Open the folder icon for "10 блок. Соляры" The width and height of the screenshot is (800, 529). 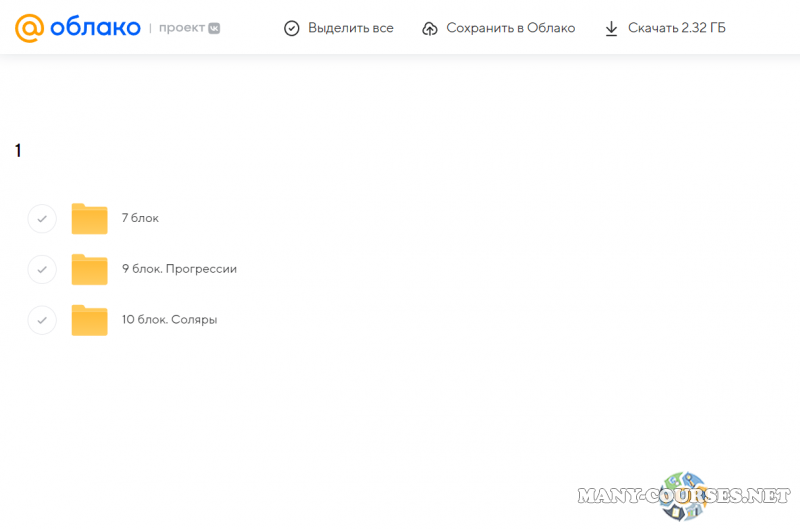89,320
